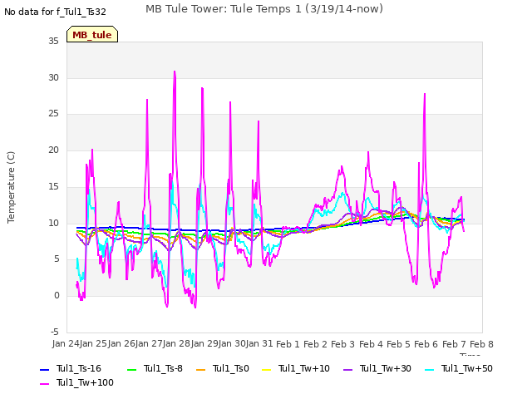Click the Jan 28 x-axis label
Screen dimensions: 532x399
point(176,343)
